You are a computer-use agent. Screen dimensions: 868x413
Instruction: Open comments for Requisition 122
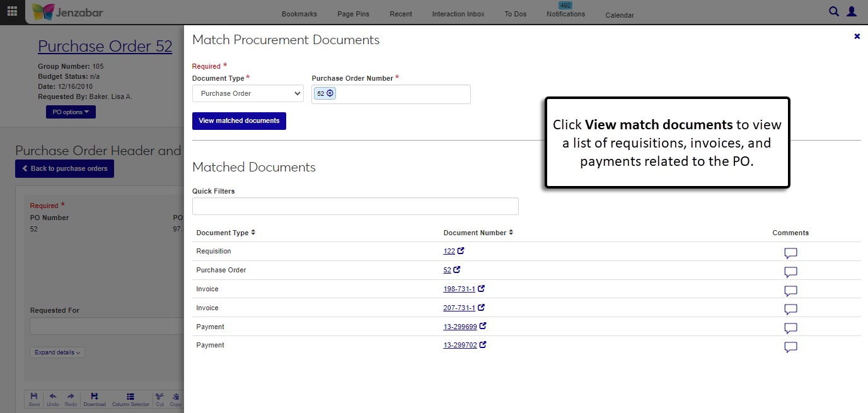point(790,253)
